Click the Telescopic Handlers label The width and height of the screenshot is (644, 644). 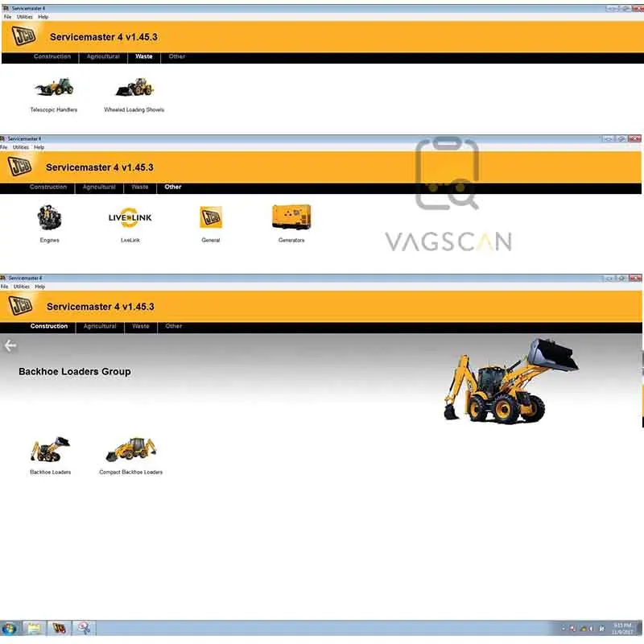click(54, 109)
